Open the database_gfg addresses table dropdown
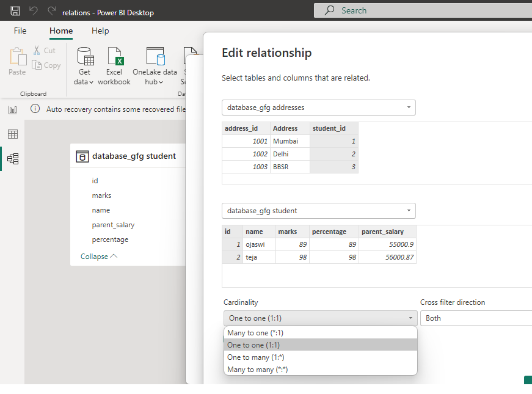 (319, 108)
